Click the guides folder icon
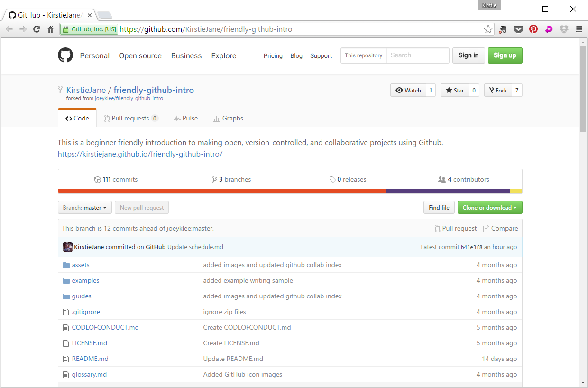 coord(66,296)
